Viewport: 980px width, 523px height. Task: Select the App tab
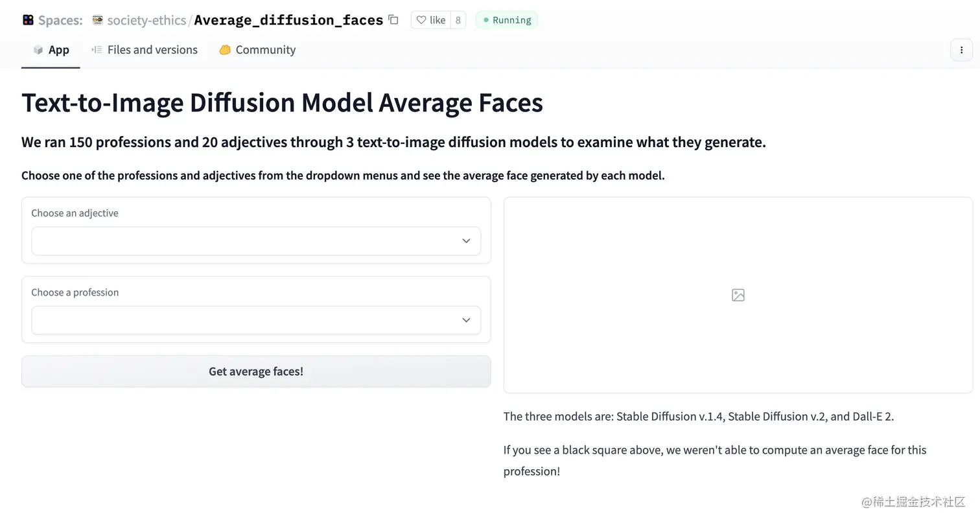tap(51, 50)
